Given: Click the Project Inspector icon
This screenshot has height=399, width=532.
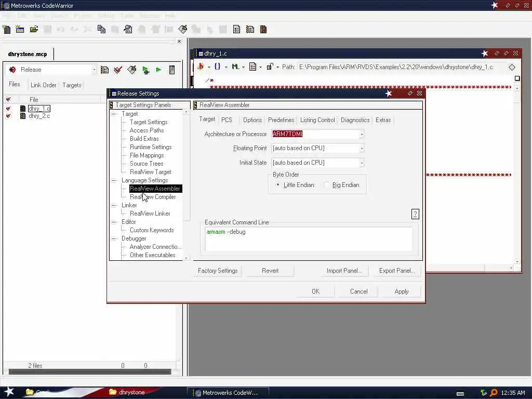Looking at the screenshot, I should pos(172,70).
